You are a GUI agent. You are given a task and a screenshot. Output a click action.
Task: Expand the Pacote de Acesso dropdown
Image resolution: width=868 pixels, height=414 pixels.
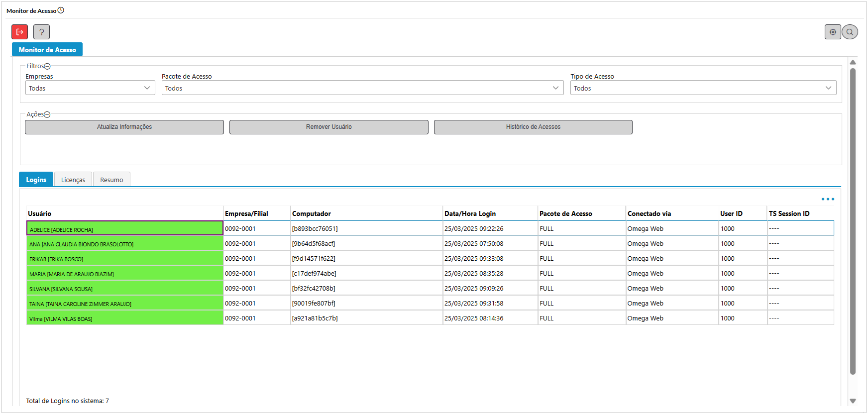click(362, 88)
